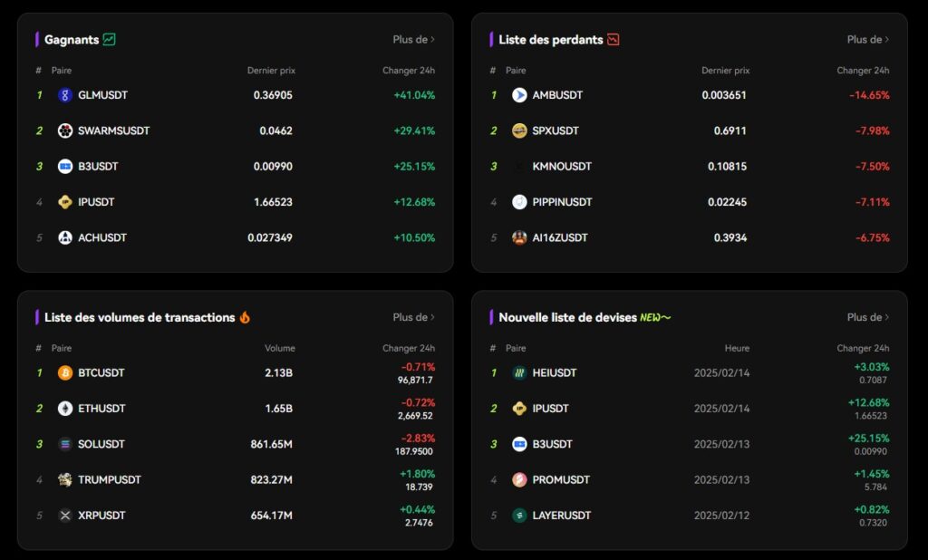928x560 pixels.
Task: Select the TRUMPUSDT coin icon
Action: (x=64, y=479)
